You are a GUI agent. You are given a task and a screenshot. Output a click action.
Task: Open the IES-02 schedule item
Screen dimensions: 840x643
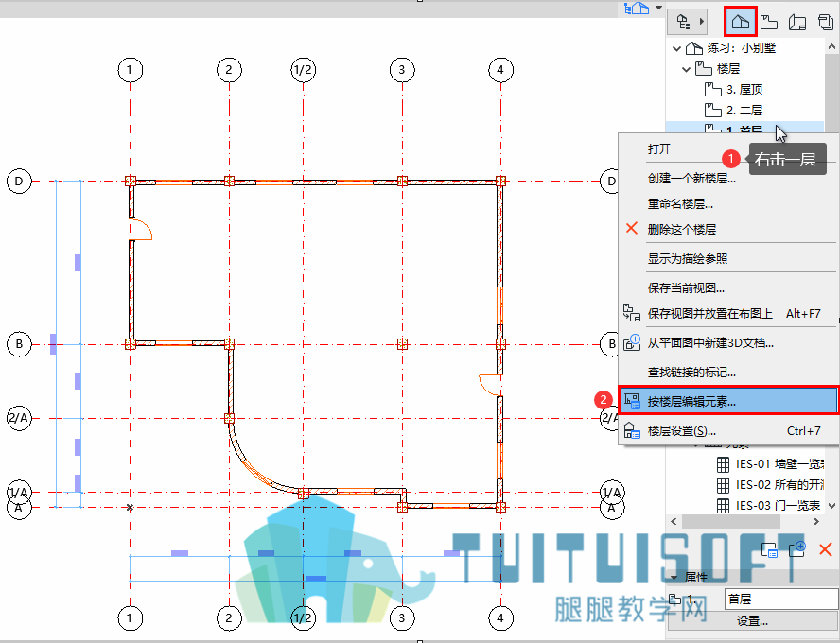pyautogui.click(x=770, y=485)
